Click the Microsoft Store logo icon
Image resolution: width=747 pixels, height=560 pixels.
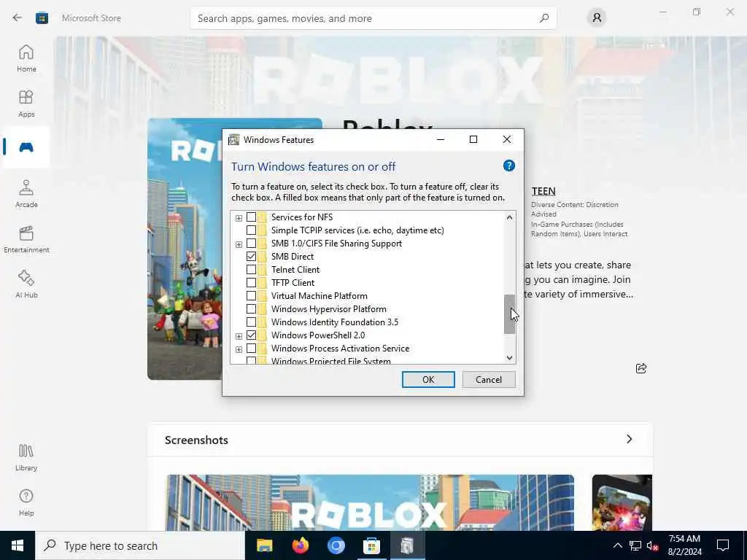pos(42,18)
